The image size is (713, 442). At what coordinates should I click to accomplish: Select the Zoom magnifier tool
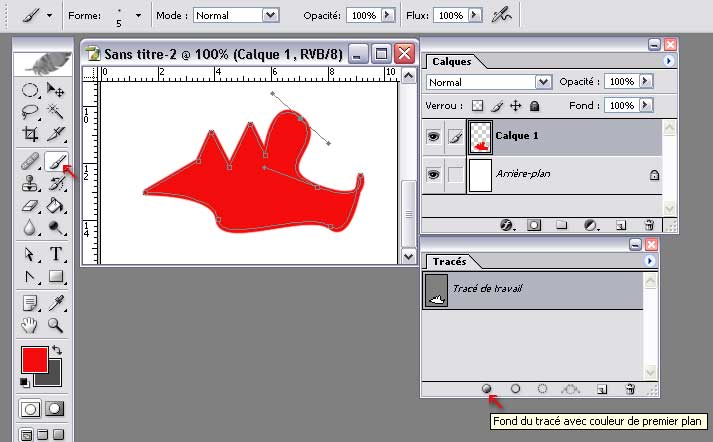pos(55,325)
